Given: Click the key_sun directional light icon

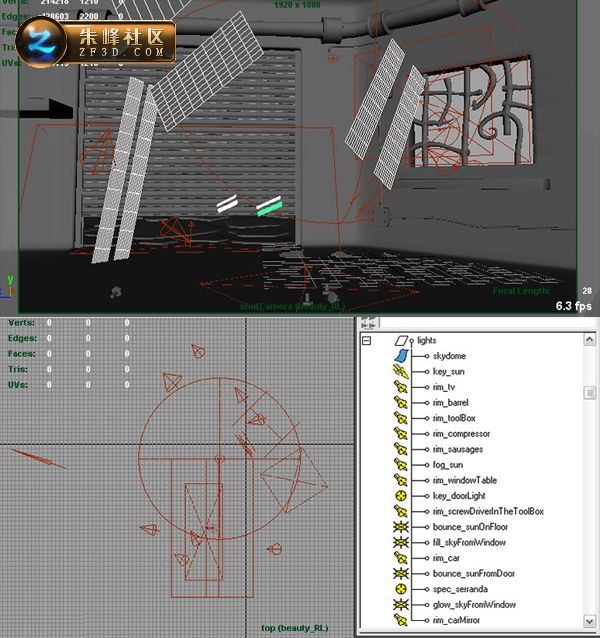Looking at the screenshot, I should pyautogui.click(x=401, y=371).
